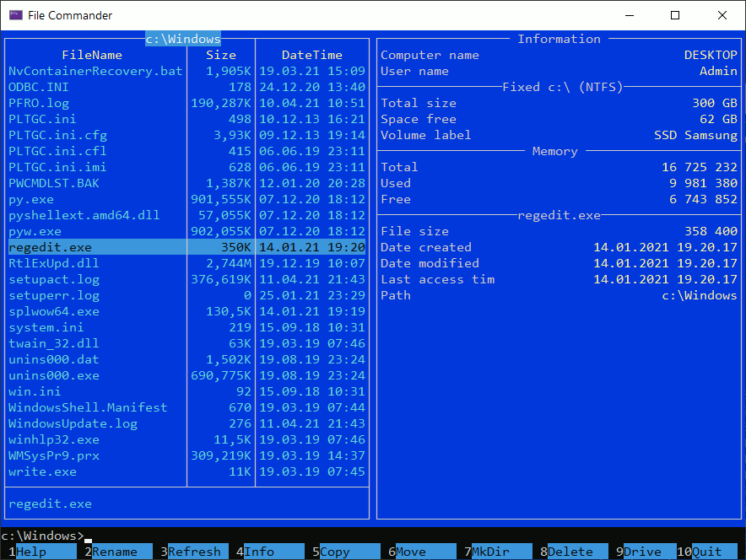The image size is (746, 560).
Task: Select the write.exe file
Action: [42, 471]
